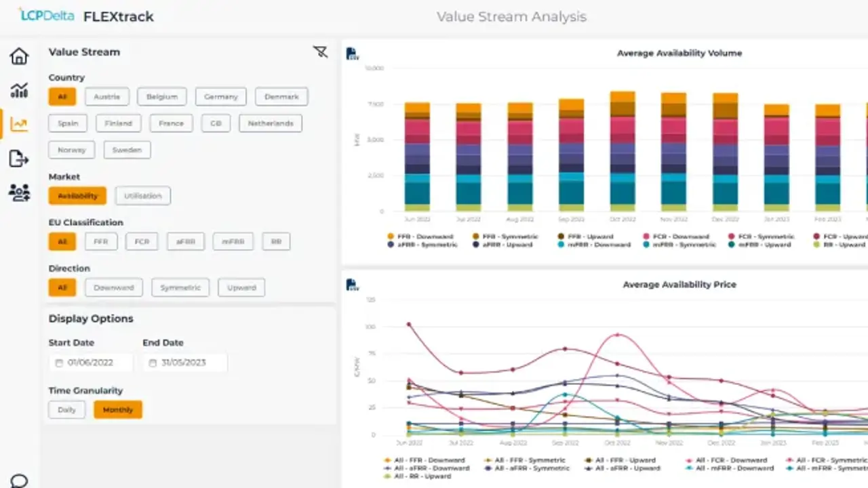Screen dimensions: 868x488
Task: Toggle All - FFR - Downward price legend
Action: coord(425,460)
